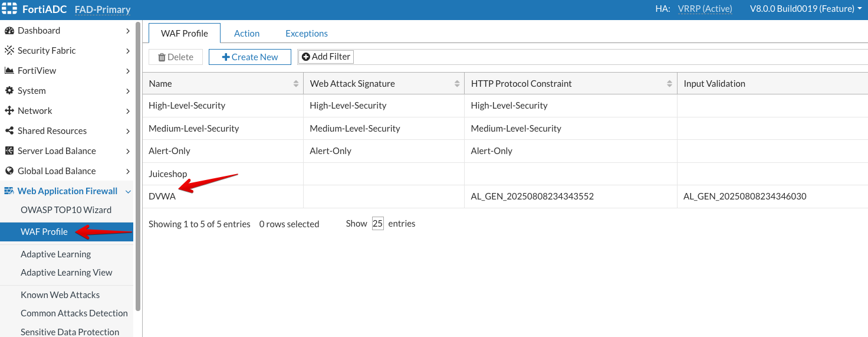Image resolution: width=868 pixels, height=337 pixels.
Task: Open the VRRP (Active) HA link
Action: coord(705,9)
